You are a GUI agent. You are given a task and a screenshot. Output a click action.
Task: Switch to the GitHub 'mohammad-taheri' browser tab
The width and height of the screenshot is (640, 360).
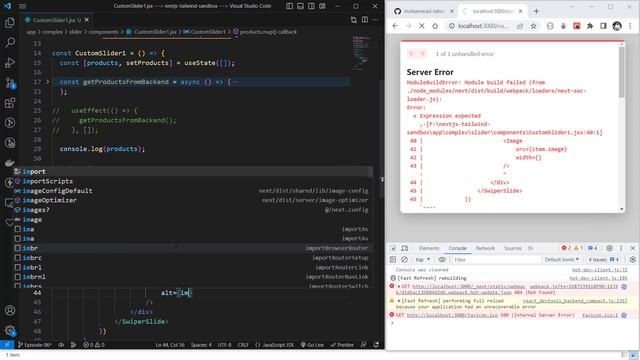point(424,11)
